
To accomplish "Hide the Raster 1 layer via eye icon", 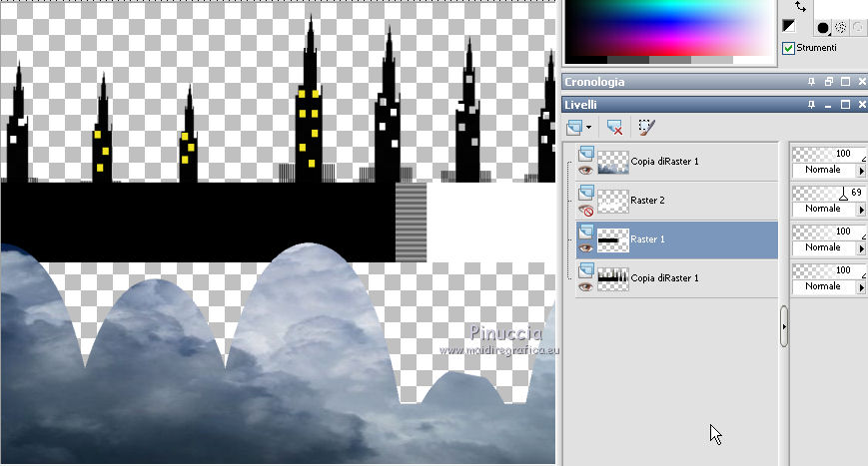I will tap(585, 248).
